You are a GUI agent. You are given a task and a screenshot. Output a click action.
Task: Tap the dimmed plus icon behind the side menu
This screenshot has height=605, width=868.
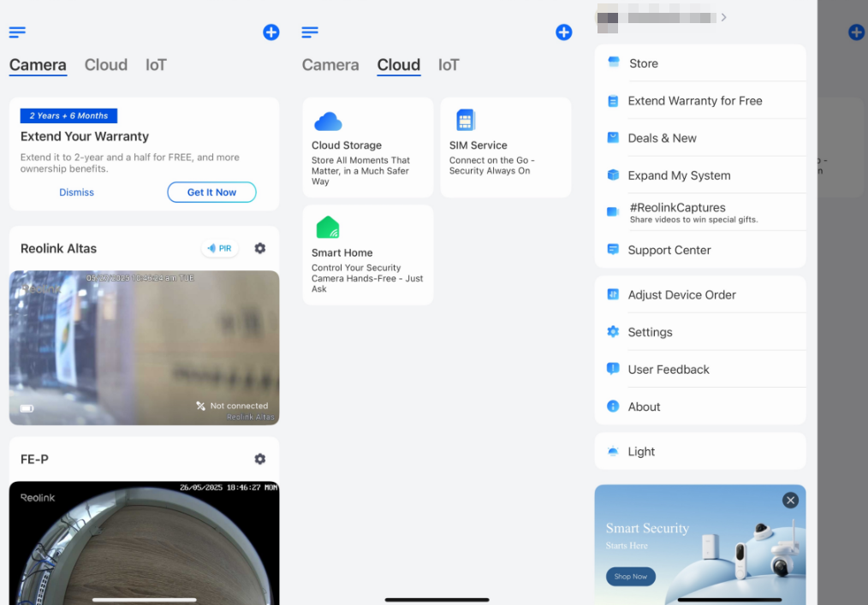tap(856, 33)
